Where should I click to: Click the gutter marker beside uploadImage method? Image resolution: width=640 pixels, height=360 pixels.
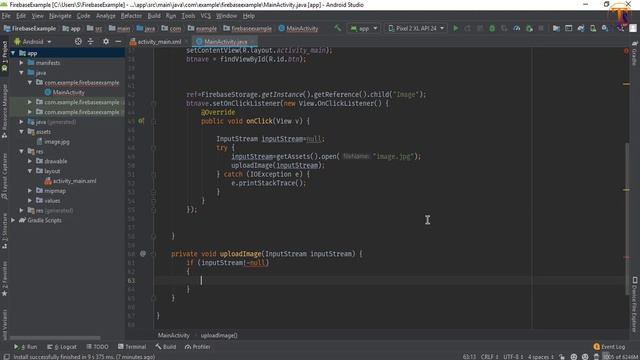pyautogui.click(x=142, y=253)
